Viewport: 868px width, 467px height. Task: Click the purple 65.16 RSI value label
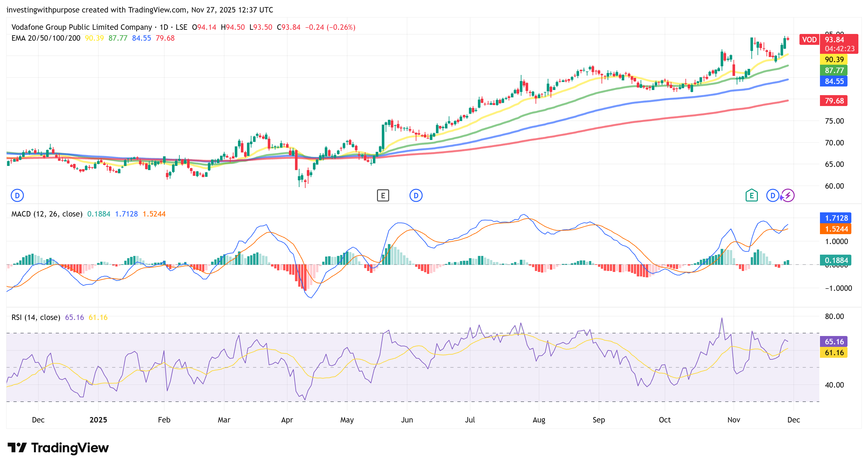tap(834, 342)
